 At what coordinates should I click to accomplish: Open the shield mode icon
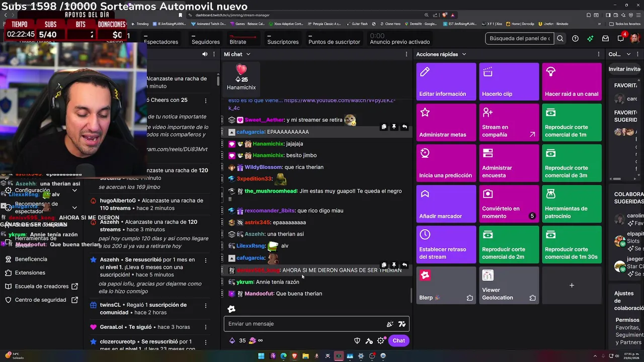coord(357,340)
